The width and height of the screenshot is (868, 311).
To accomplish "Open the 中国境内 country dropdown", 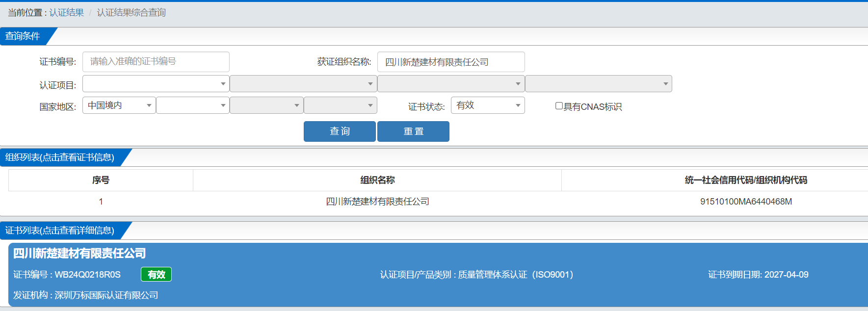I will point(119,105).
